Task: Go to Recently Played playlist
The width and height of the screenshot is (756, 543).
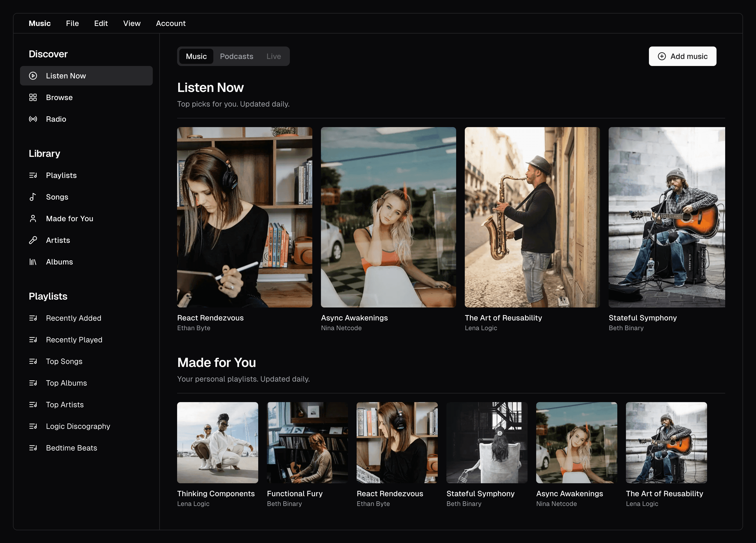Action: click(x=74, y=340)
